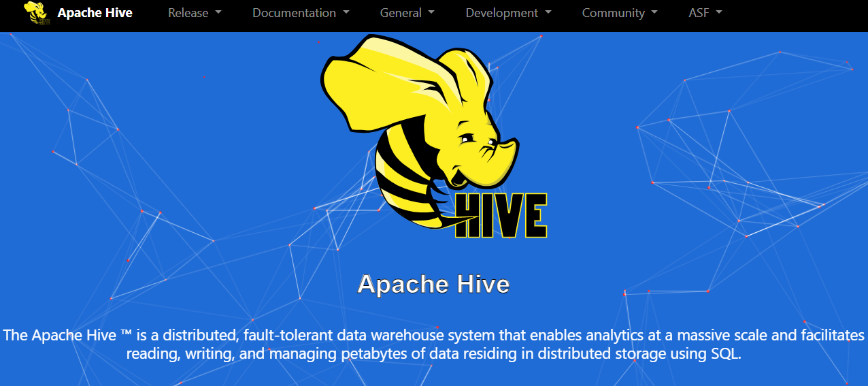868x386 pixels.
Task: Click the ASF dropdown caret
Action: tap(719, 13)
